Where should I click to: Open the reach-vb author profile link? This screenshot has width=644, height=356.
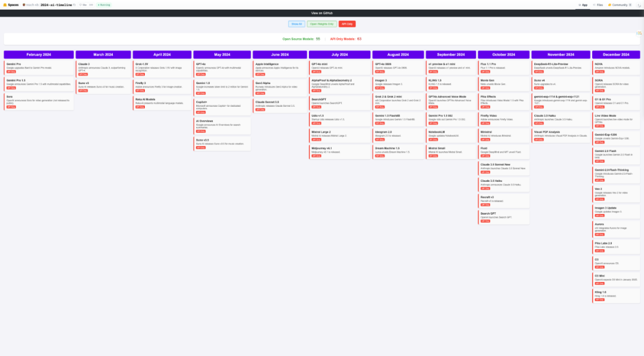tap(31, 5)
